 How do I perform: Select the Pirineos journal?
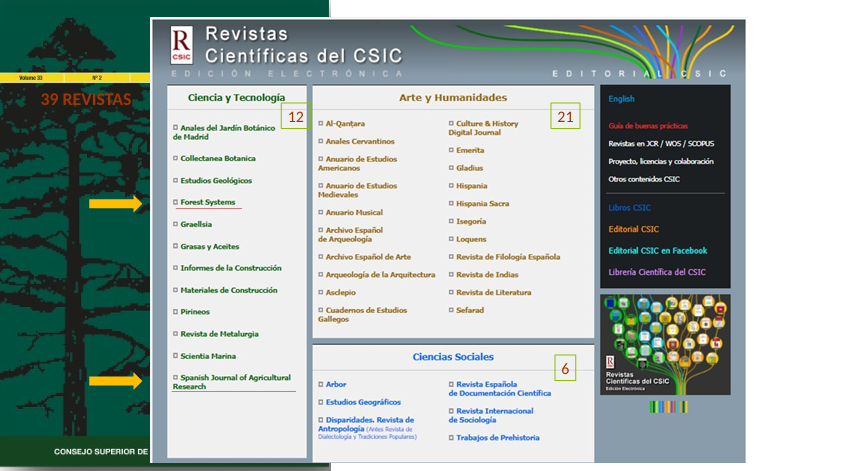(x=195, y=312)
